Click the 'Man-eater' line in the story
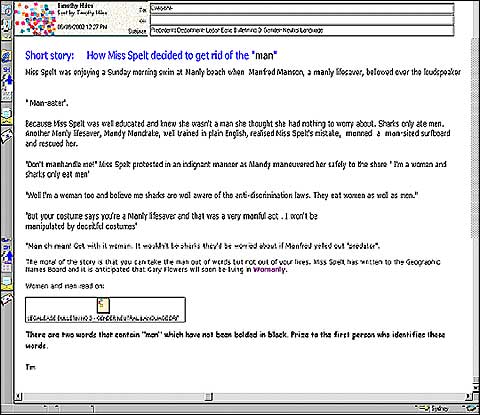 [47, 103]
